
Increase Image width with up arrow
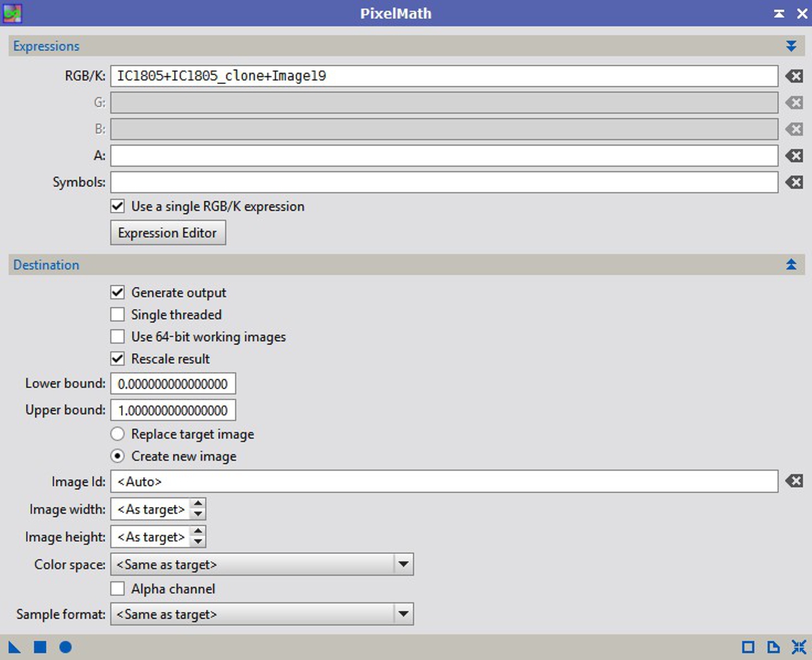[x=198, y=504]
